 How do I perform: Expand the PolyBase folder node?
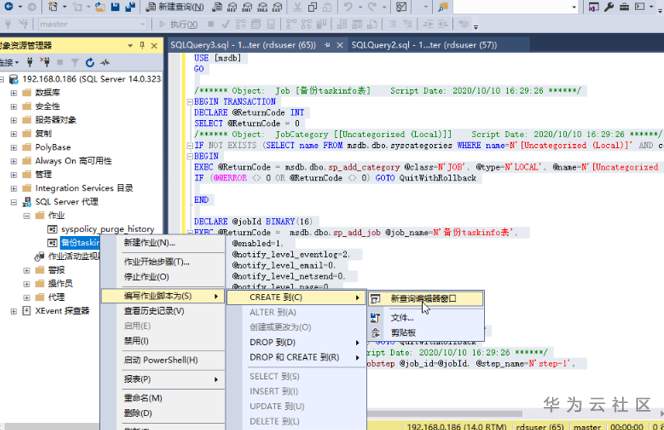14,147
